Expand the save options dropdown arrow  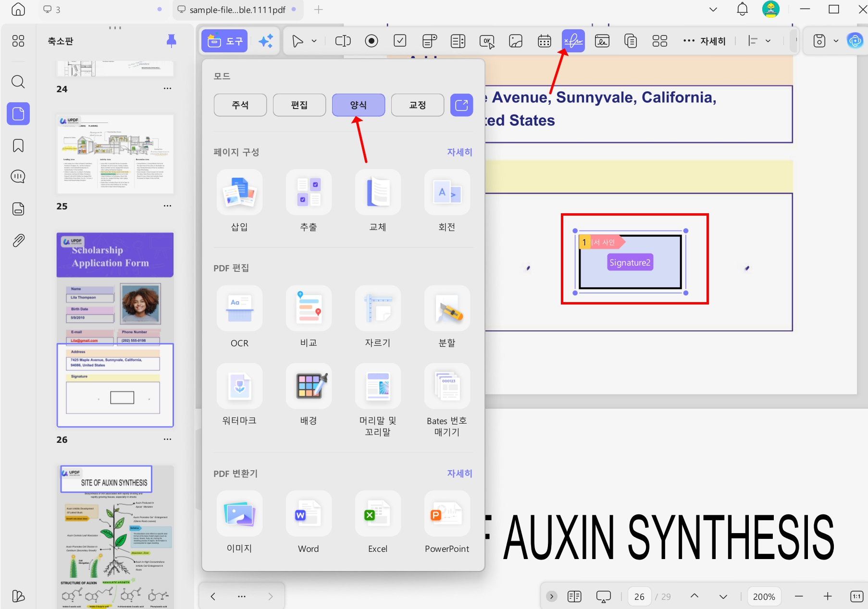[x=836, y=41]
